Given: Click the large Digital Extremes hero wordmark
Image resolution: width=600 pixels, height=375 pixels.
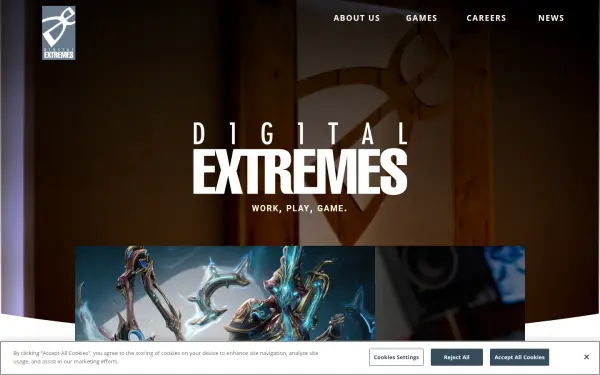Looking at the screenshot, I should pos(300,158).
